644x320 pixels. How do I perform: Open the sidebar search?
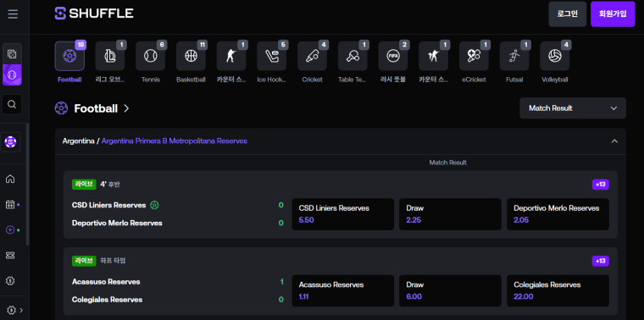(12, 104)
